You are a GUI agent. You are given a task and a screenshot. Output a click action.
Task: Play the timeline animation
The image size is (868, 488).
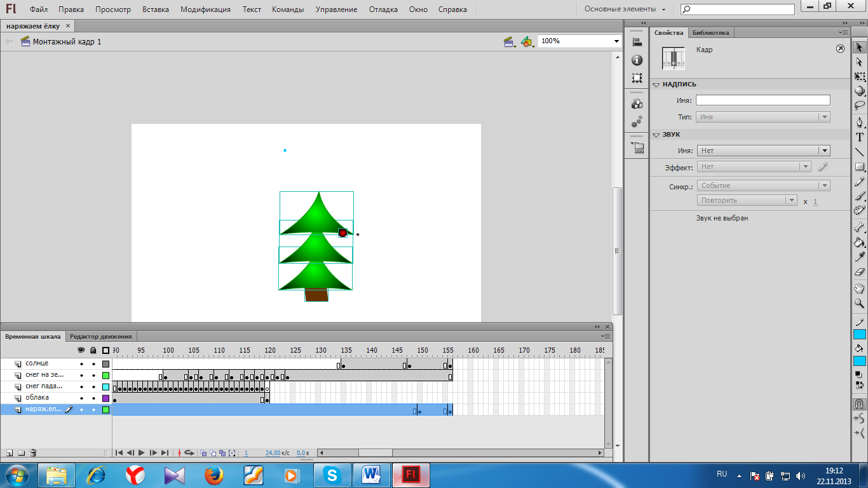[142, 453]
